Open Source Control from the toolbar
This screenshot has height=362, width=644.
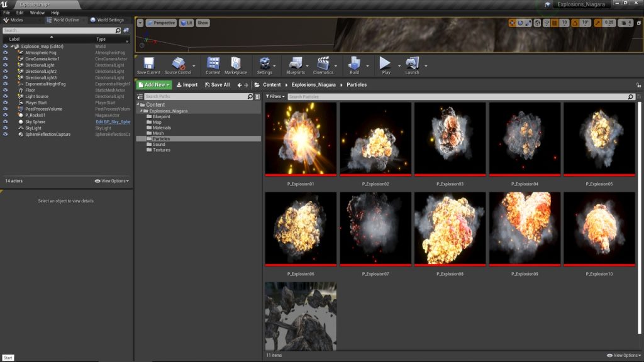[178, 64]
